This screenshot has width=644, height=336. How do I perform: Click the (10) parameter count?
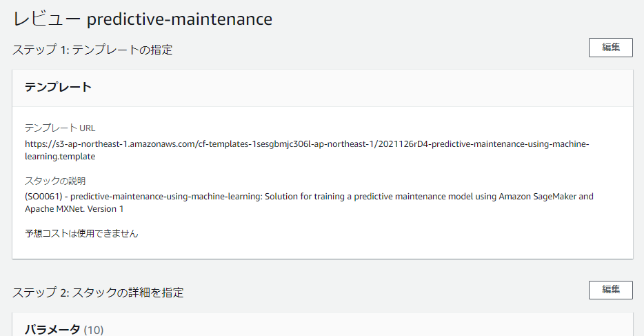tap(93, 330)
